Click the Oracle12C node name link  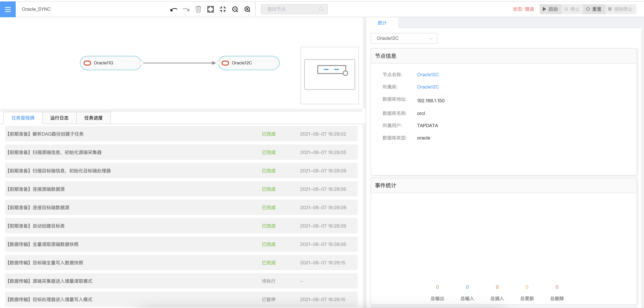pos(427,75)
